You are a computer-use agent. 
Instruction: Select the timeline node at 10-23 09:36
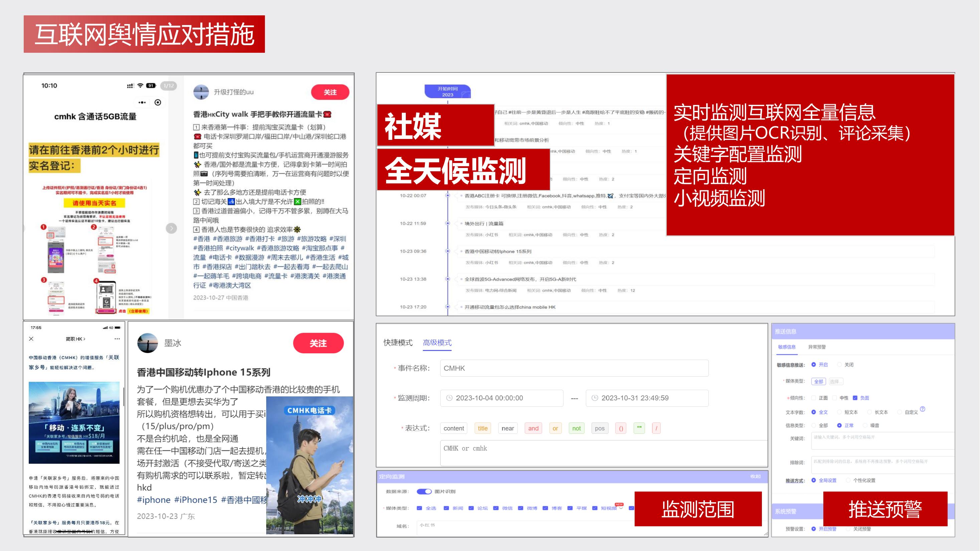point(447,251)
